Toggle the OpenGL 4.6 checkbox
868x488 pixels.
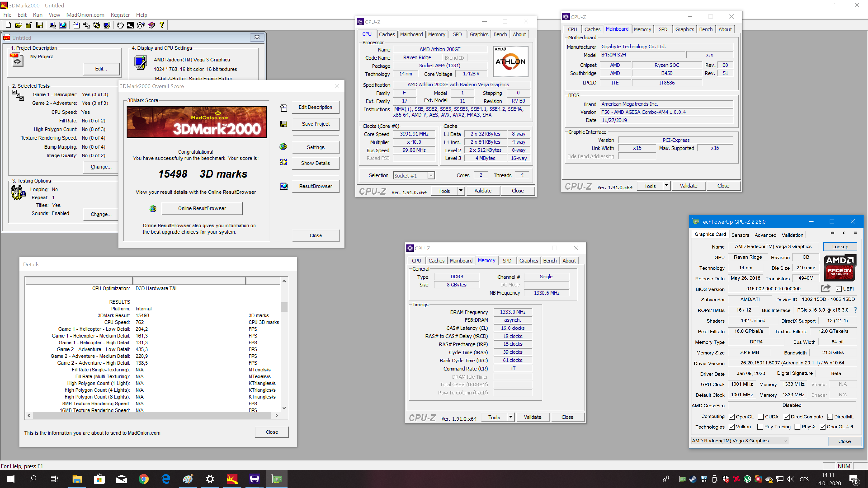[x=823, y=427]
